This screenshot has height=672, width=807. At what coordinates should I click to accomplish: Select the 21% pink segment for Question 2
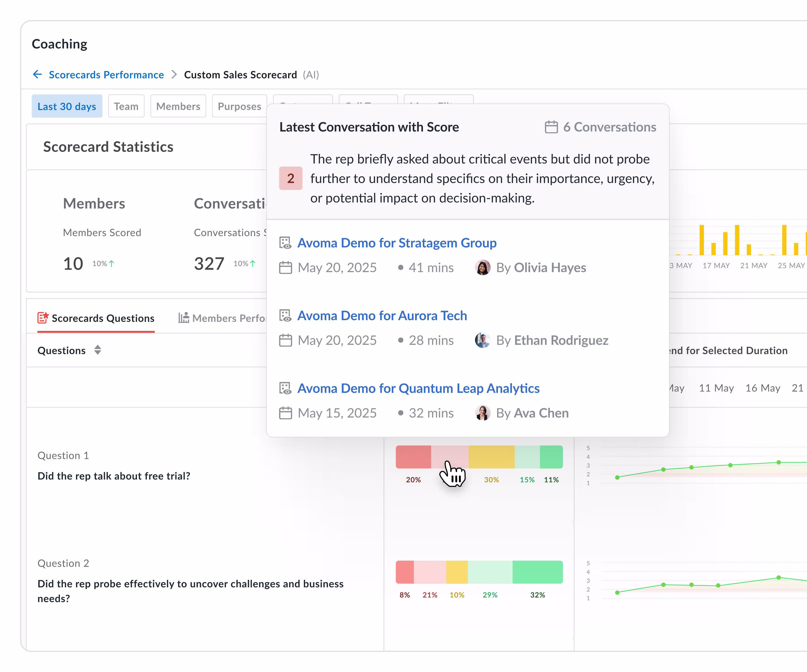click(430, 572)
